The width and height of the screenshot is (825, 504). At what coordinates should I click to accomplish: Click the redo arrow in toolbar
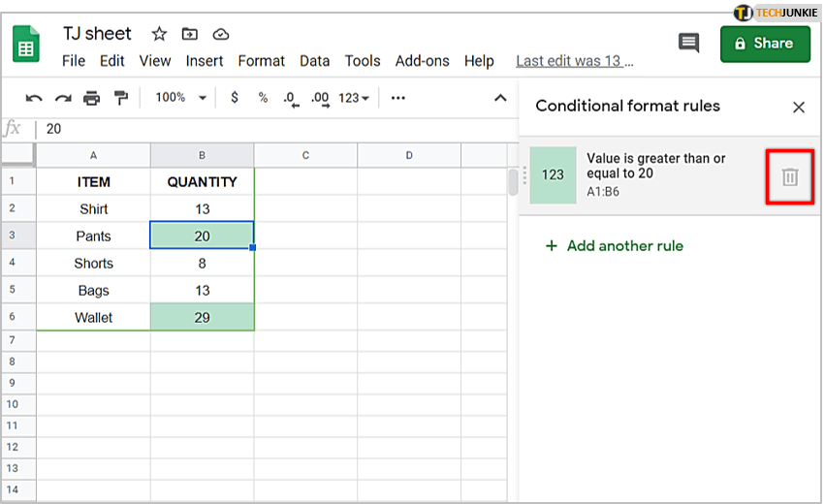[63, 98]
